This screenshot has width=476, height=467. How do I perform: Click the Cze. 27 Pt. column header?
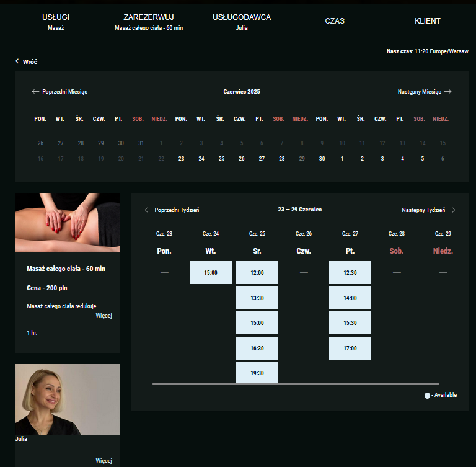(350, 242)
